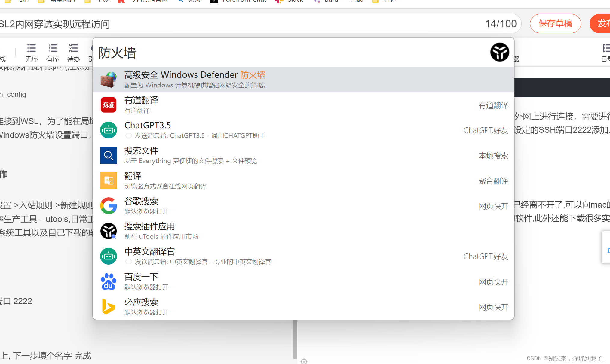
Task: Click the Google search logo icon
Action: [x=109, y=206]
